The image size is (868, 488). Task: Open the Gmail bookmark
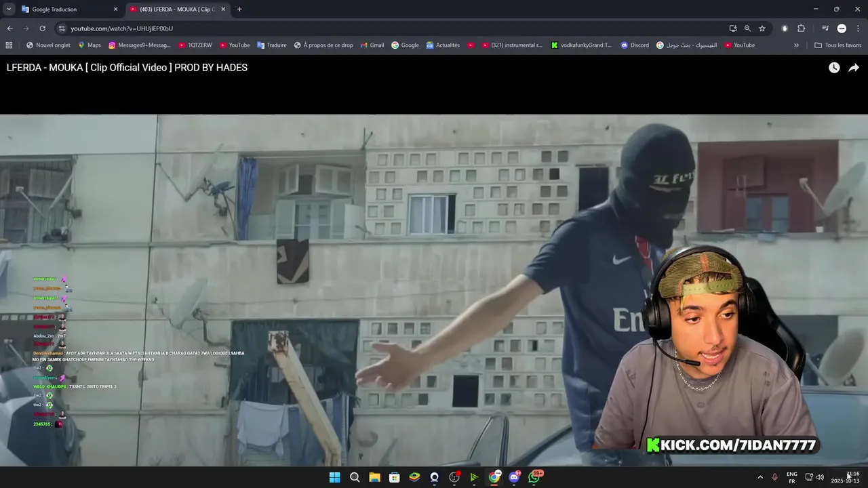click(372, 45)
